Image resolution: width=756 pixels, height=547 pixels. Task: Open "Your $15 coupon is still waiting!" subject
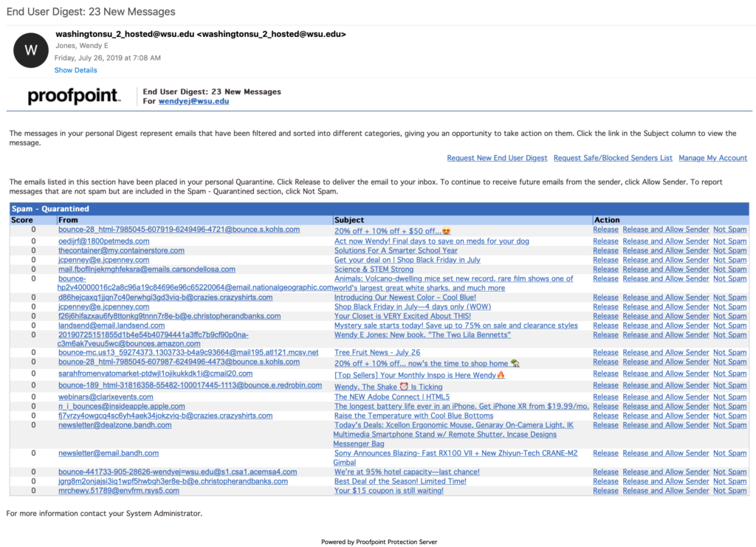[x=388, y=491]
